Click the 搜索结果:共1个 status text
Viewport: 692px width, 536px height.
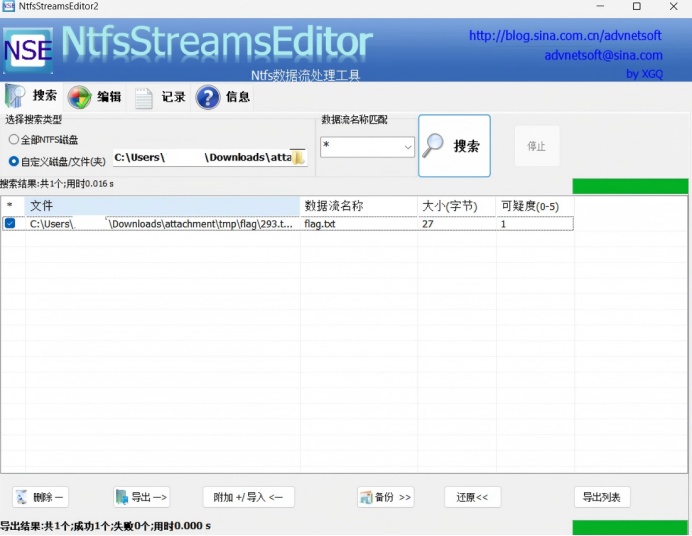click(x=56, y=184)
